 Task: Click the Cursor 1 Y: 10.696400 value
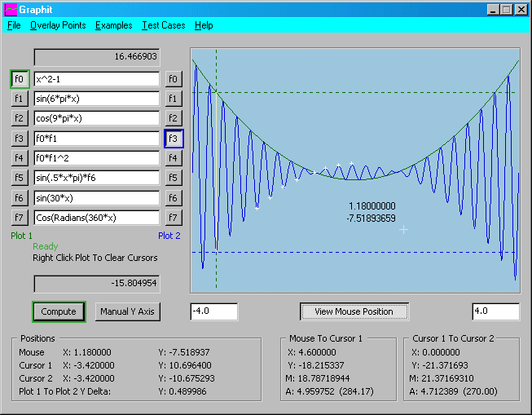185,365
